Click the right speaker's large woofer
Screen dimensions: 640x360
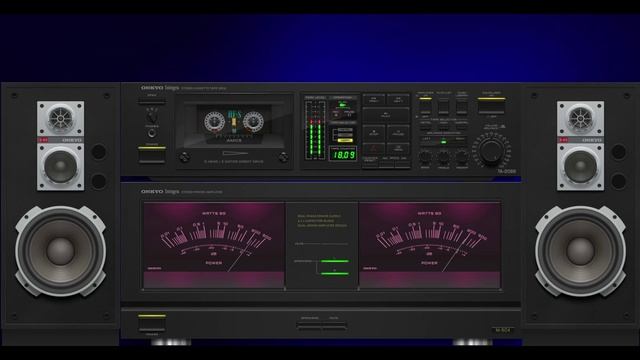coord(580,251)
